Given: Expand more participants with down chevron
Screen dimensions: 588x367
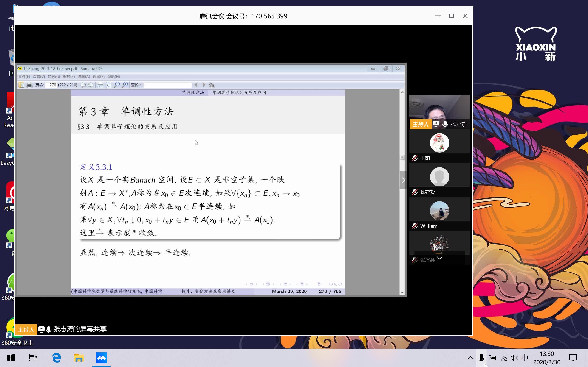Looking at the screenshot, I should pos(440,258).
